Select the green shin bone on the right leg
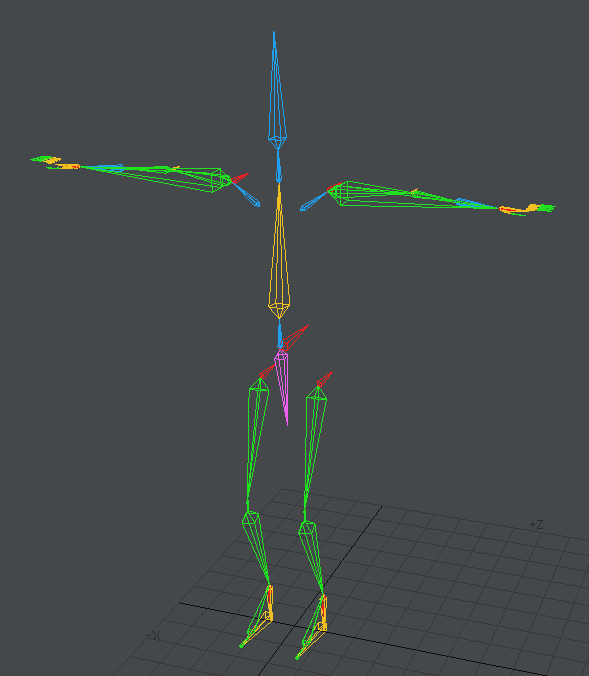The image size is (589, 676). click(311, 557)
